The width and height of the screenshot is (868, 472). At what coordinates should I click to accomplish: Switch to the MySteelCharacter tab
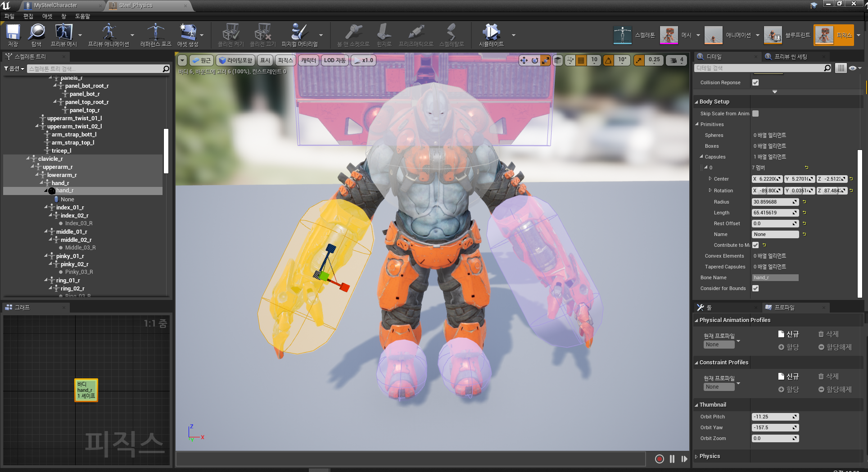(x=56, y=5)
